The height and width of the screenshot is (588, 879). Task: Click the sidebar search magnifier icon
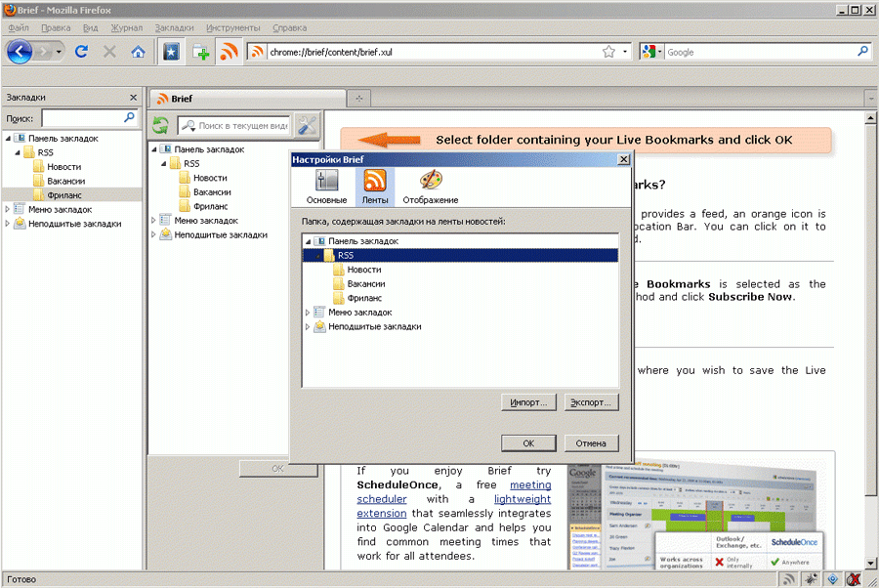[129, 117]
